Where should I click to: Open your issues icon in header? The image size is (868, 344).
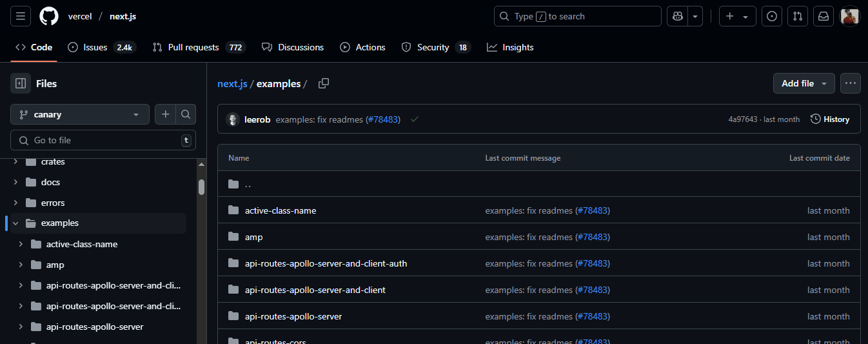[x=772, y=16]
